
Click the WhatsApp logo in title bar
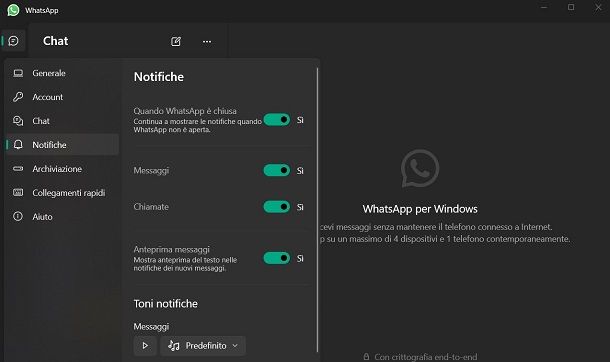[x=13, y=10]
